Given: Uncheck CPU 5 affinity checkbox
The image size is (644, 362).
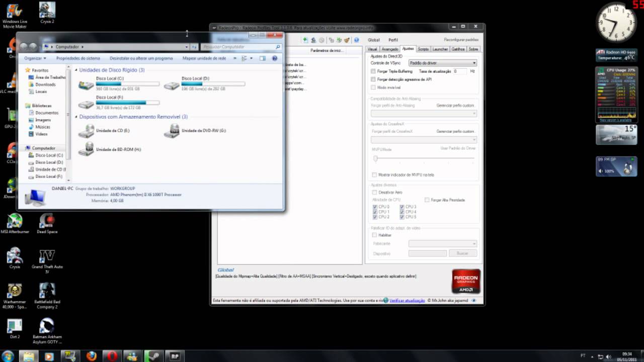Looking at the screenshot, I should click(x=403, y=217).
